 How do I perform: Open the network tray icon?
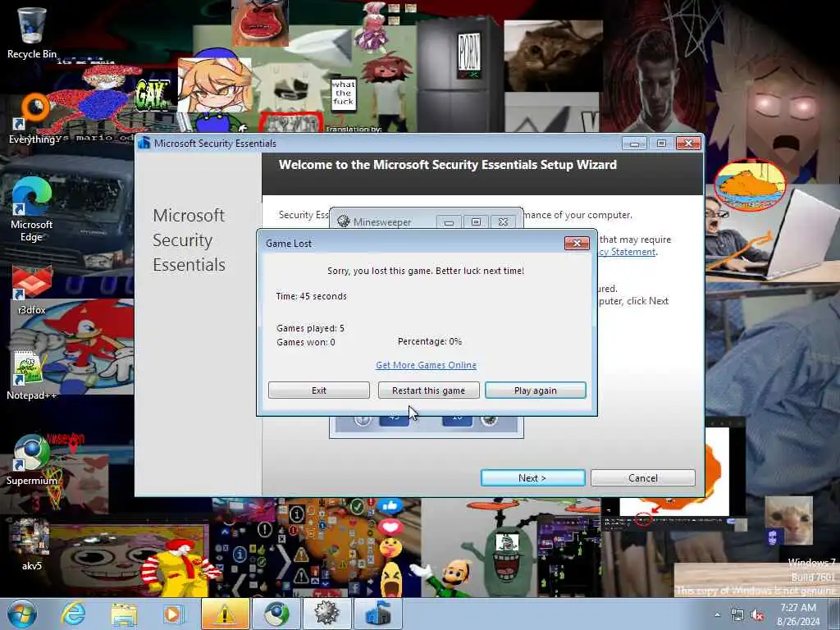[737, 615]
